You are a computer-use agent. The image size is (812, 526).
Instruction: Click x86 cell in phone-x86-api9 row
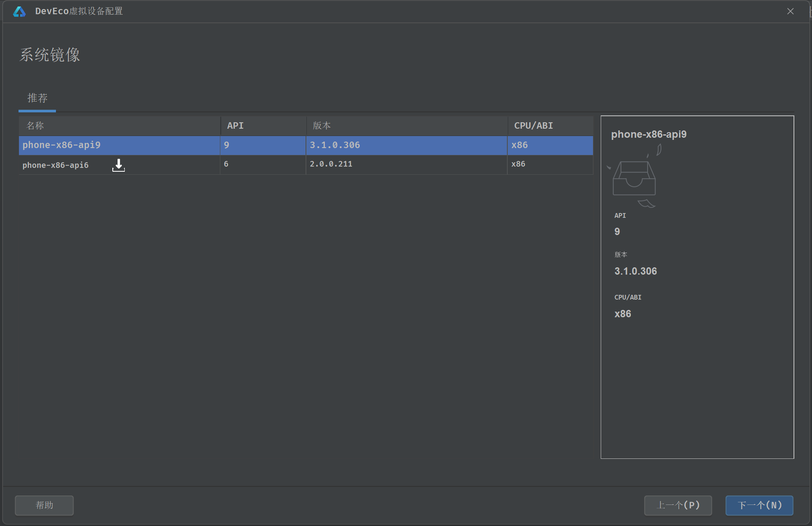(550, 145)
